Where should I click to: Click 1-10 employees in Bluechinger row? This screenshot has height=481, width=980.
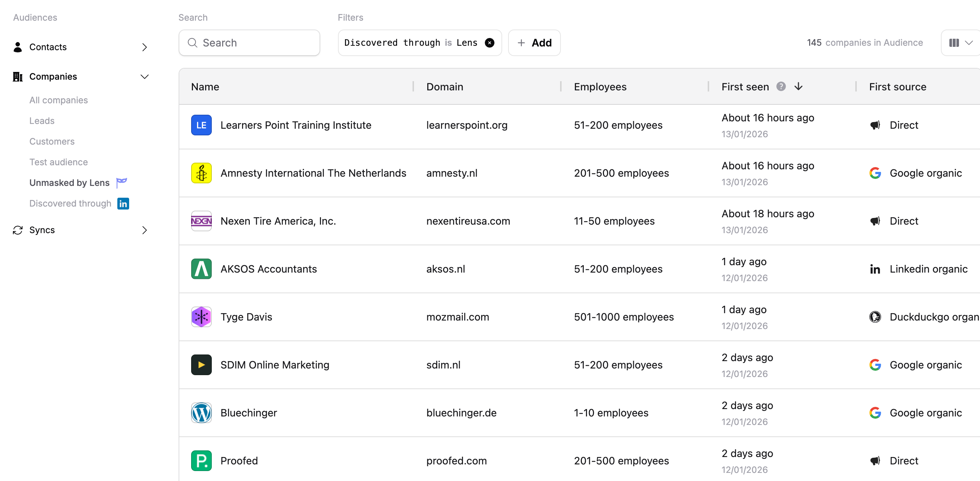pos(611,412)
